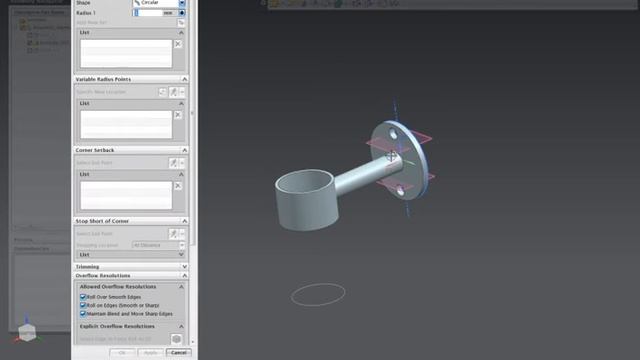Click Variable Radius inferred point icon

pyautogui.click(x=173, y=92)
